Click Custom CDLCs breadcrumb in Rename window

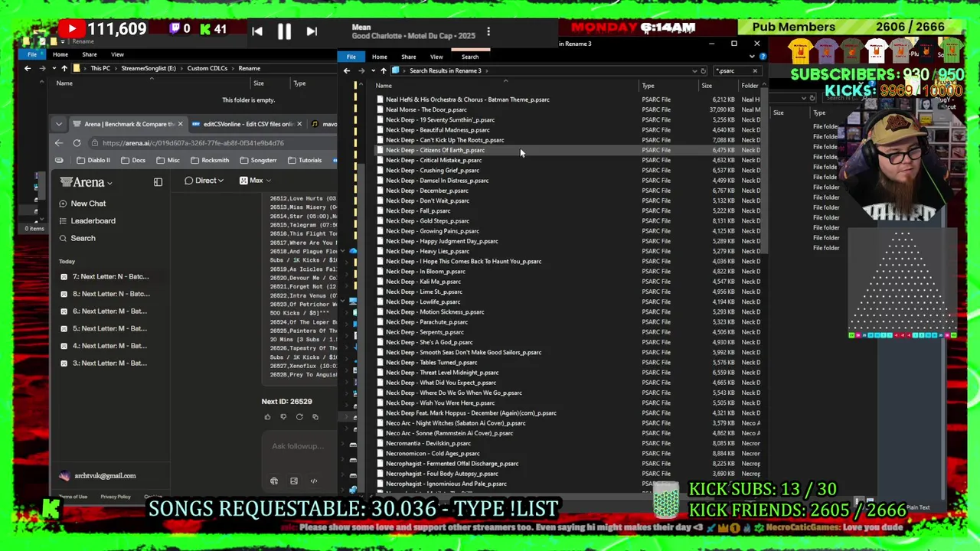(x=207, y=68)
